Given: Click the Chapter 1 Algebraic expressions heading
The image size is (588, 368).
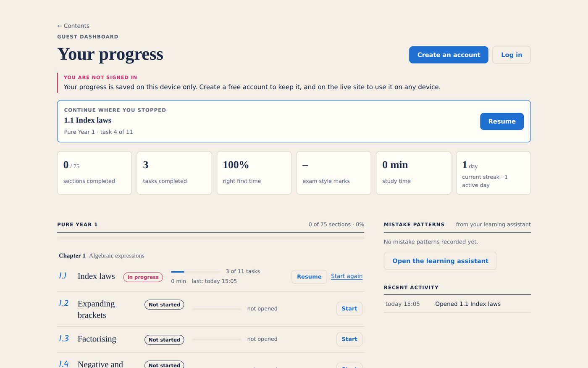Looking at the screenshot, I should pos(102,256).
